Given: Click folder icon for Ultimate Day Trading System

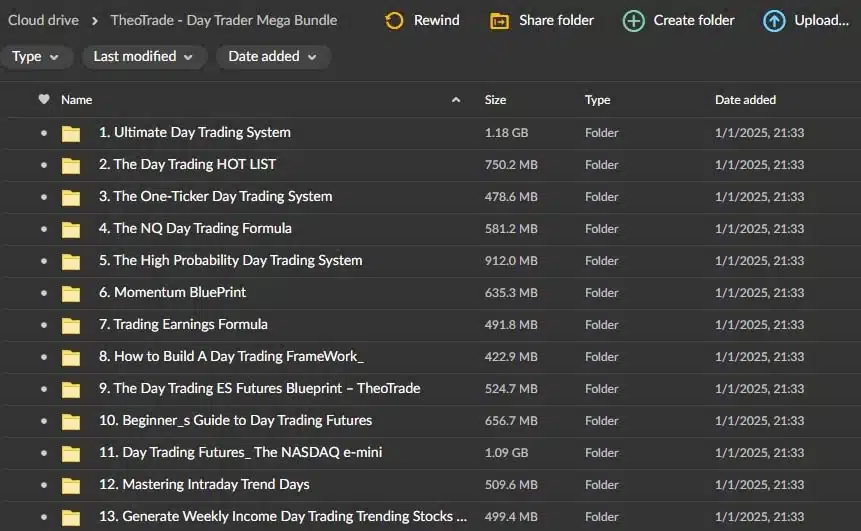Looking at the screenshot, I should click(71, 133).
